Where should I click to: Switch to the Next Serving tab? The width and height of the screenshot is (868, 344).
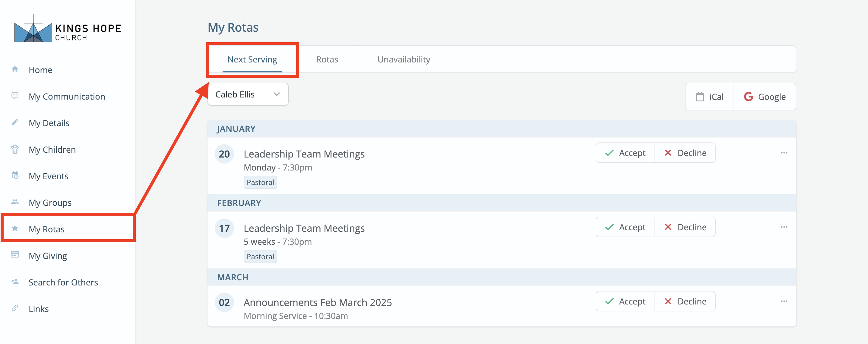coord(252,60)
